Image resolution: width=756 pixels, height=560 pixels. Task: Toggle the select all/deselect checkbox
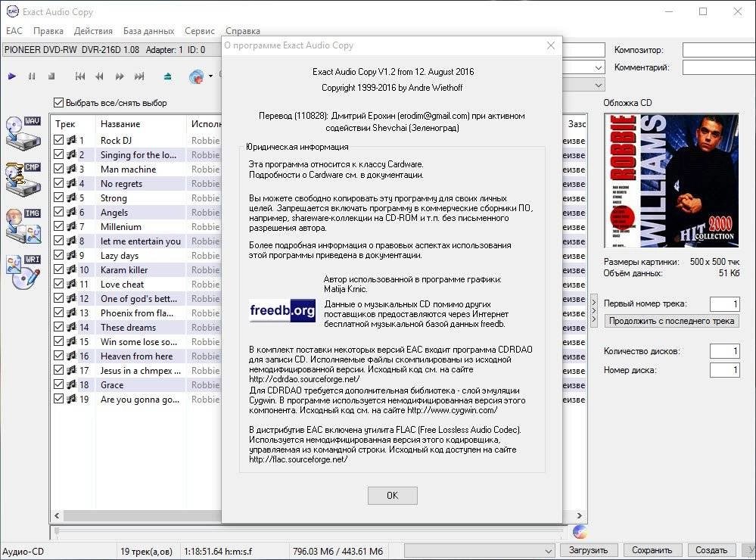[58, 103]
